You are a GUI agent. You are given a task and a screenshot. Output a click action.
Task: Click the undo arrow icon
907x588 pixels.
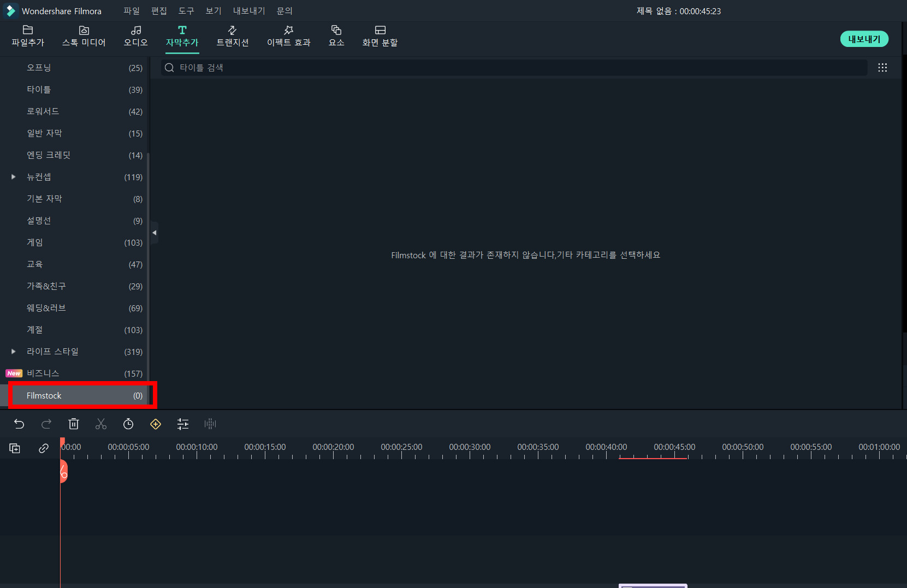19,424
